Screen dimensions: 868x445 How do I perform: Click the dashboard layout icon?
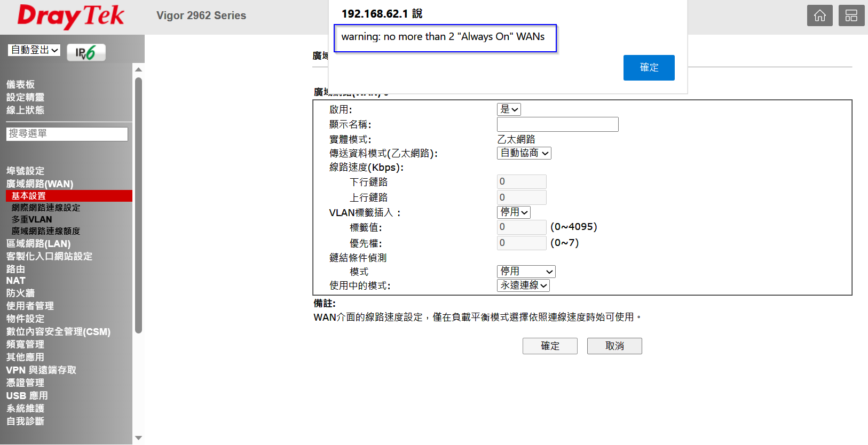coord(851,15)
